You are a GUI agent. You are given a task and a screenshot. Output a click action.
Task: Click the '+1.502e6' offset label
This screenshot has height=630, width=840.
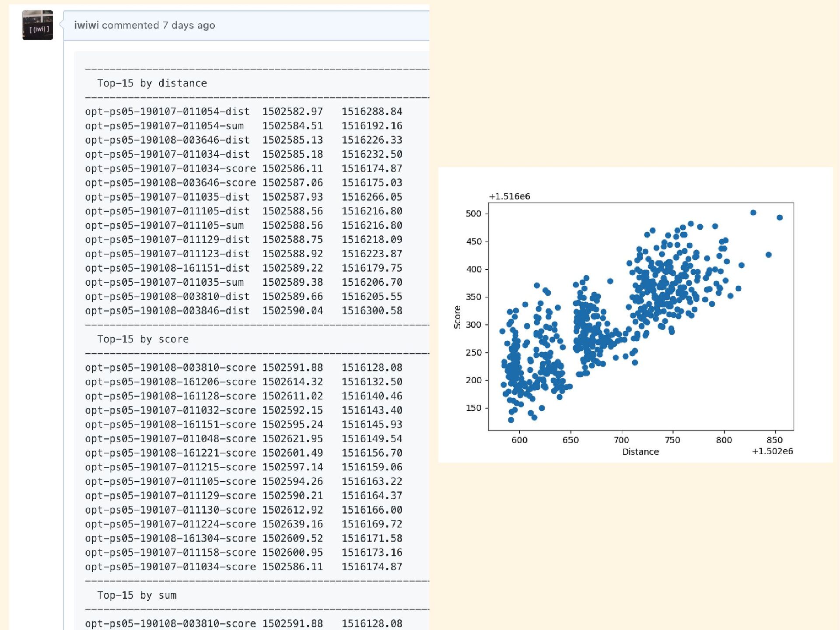[x=772, y=451]
